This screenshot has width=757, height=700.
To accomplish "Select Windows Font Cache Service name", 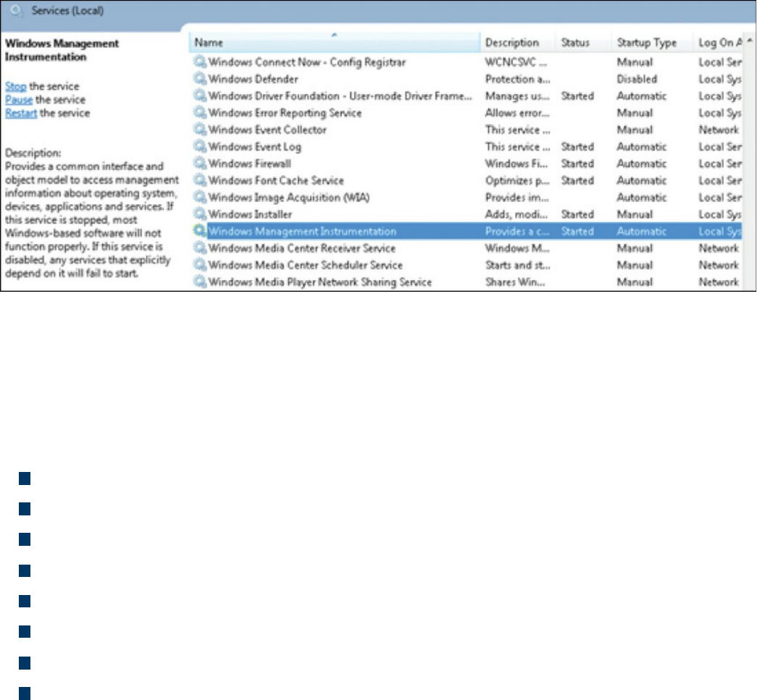I will [x=276, y=180].
